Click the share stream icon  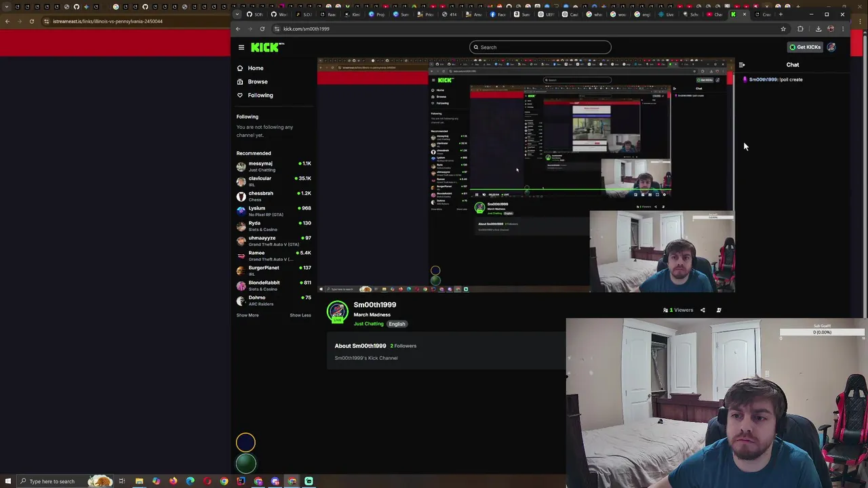pyautogui.click(x=703, y=310)
